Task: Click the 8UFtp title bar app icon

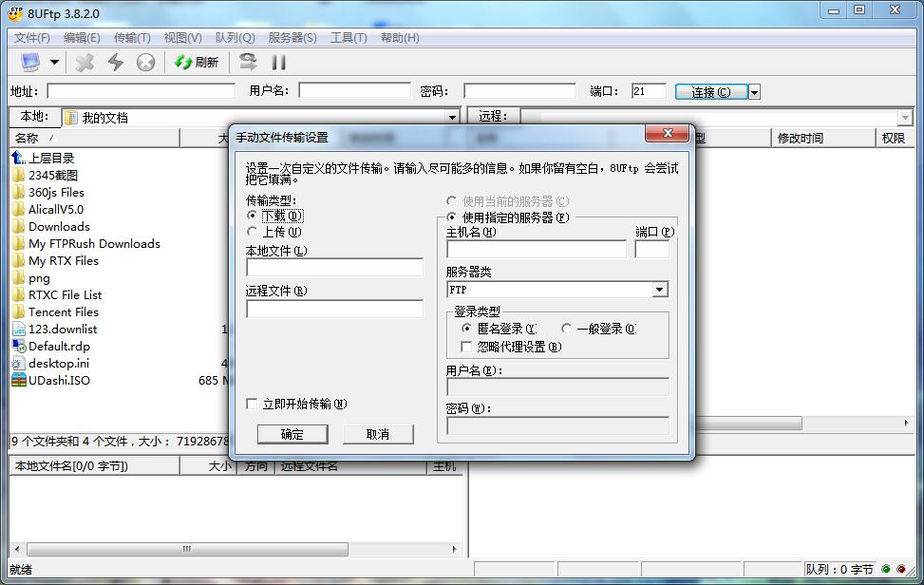Action: [15, 13]
